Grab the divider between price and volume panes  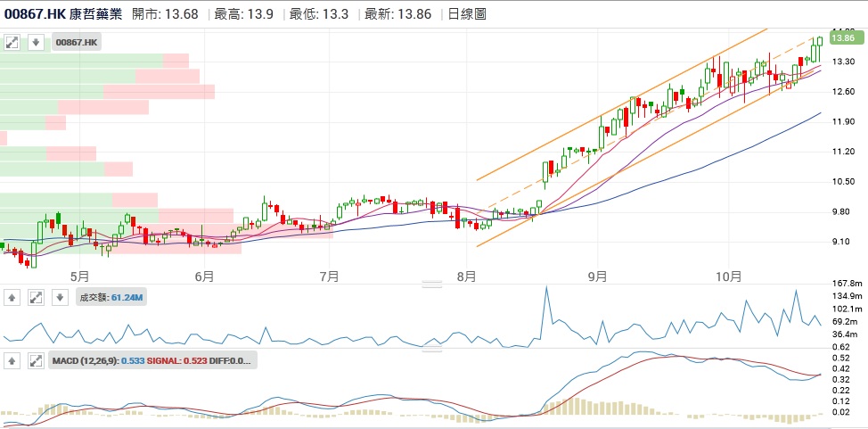click(432, 285)
